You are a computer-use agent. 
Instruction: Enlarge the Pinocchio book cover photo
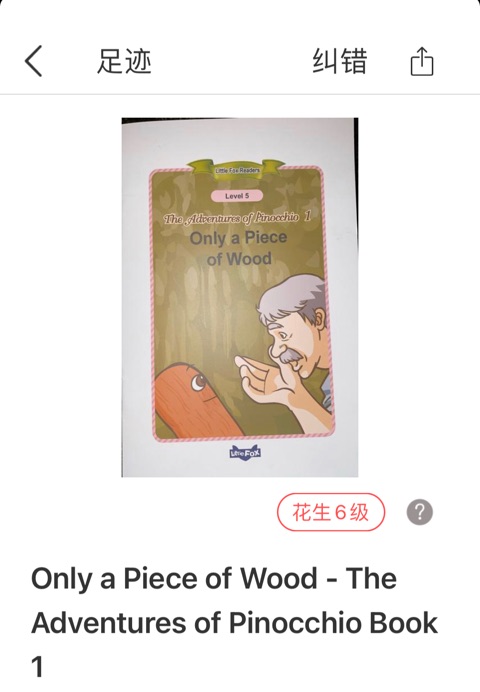pyautogui.click(x=240, y=297)
